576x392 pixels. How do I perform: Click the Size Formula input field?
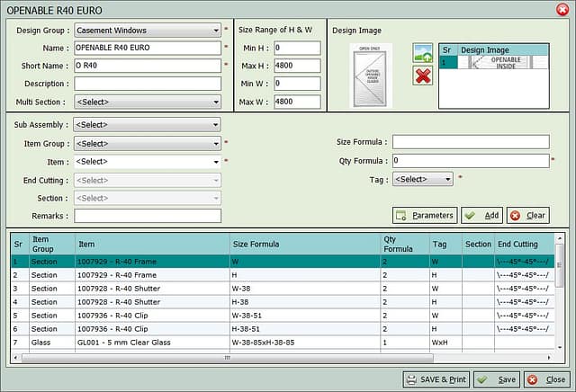click(x=470, y=142)
